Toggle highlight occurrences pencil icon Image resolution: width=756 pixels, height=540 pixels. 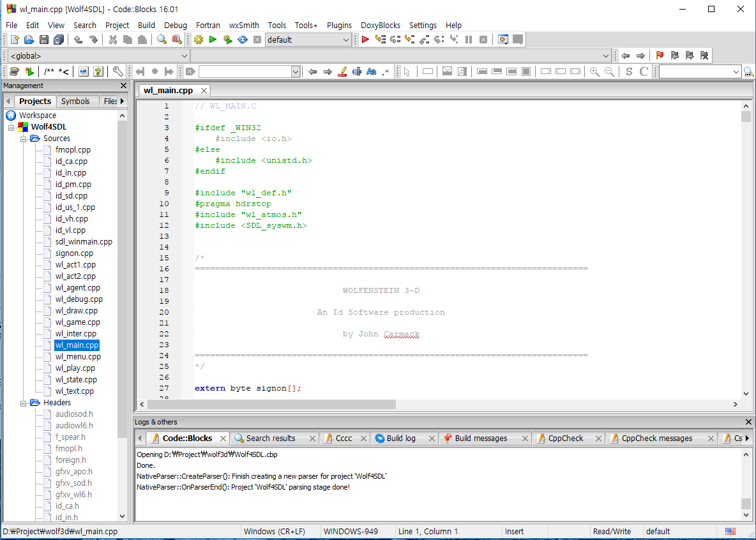click(342, 72)
